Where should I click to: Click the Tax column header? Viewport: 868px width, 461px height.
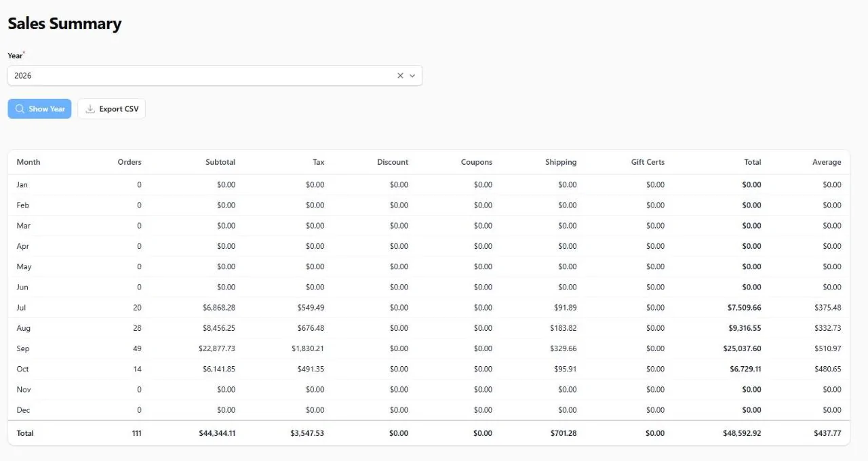coord(319,162)
